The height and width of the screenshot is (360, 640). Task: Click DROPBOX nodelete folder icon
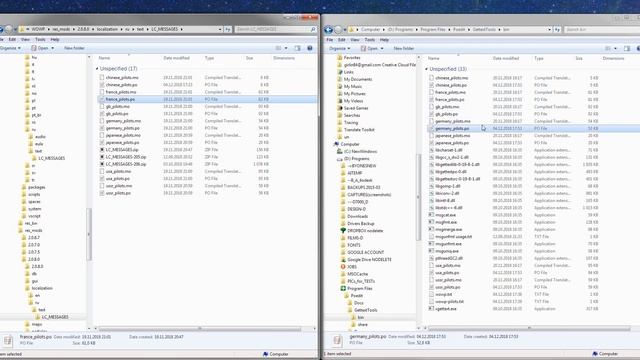pyautogui.click(x=343, y=231)
